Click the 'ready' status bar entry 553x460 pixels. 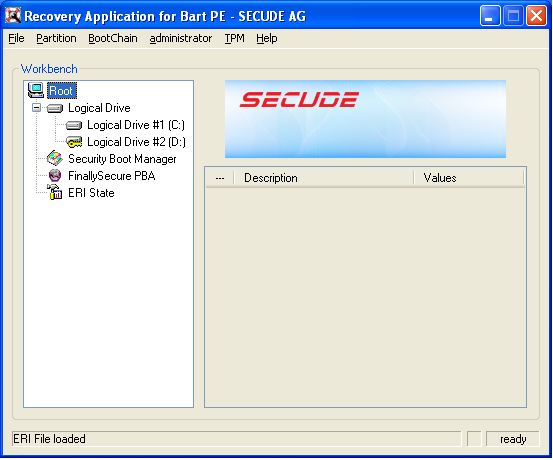click(513, 439)
